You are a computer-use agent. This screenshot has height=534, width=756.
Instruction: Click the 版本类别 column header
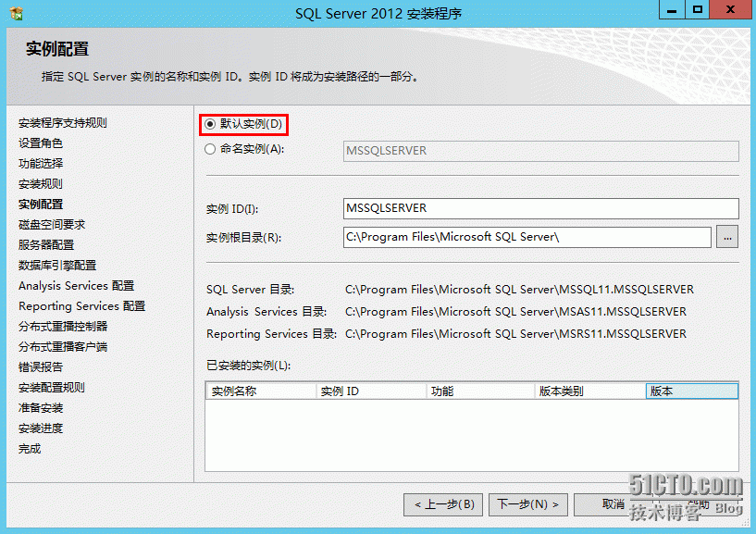pos(590,391)
